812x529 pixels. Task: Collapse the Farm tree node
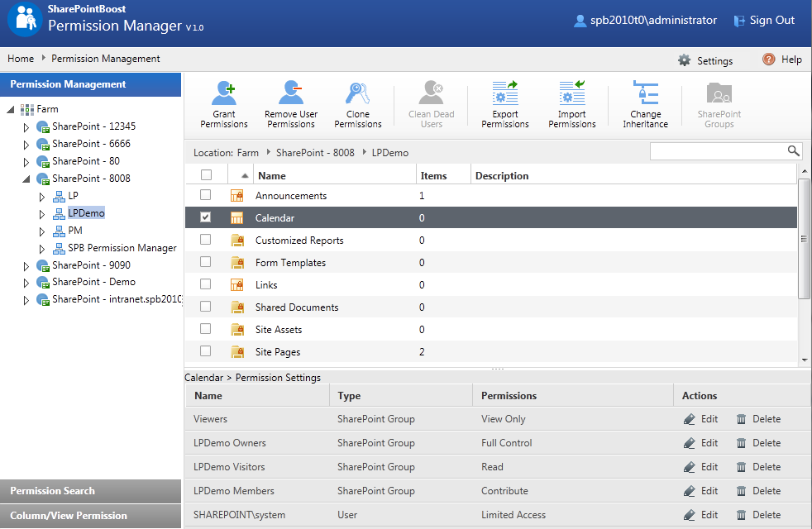[x=11, y=109]
